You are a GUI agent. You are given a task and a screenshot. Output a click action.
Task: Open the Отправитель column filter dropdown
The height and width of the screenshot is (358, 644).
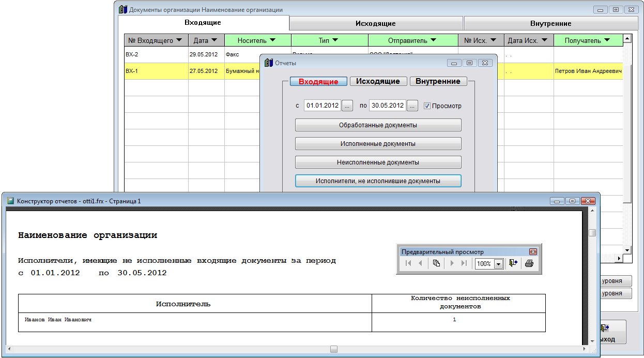pyautogui.click(x=433, y=40)
